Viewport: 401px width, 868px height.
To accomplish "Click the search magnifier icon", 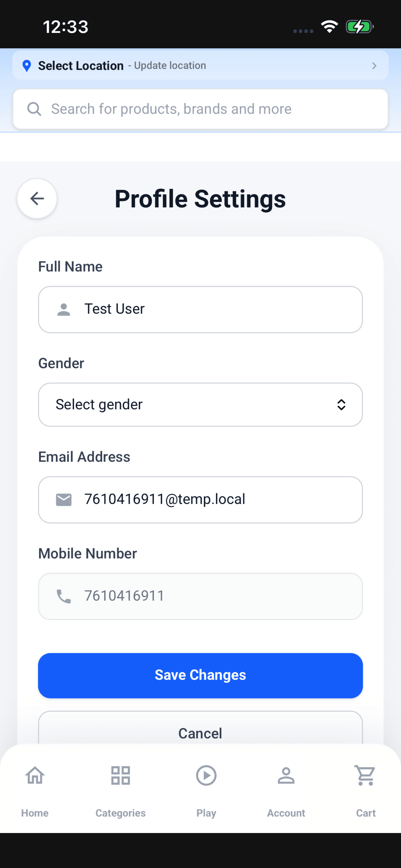I will [34, 109].
